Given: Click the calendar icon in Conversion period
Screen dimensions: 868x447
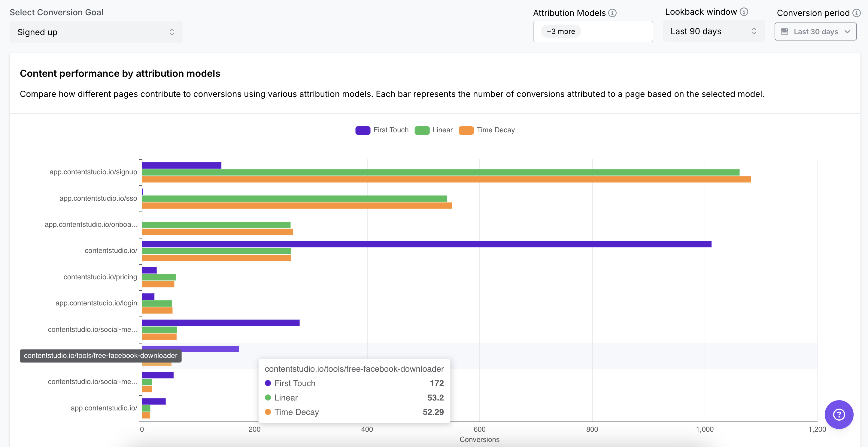Looking at the screenshot, I should (785, 31).
